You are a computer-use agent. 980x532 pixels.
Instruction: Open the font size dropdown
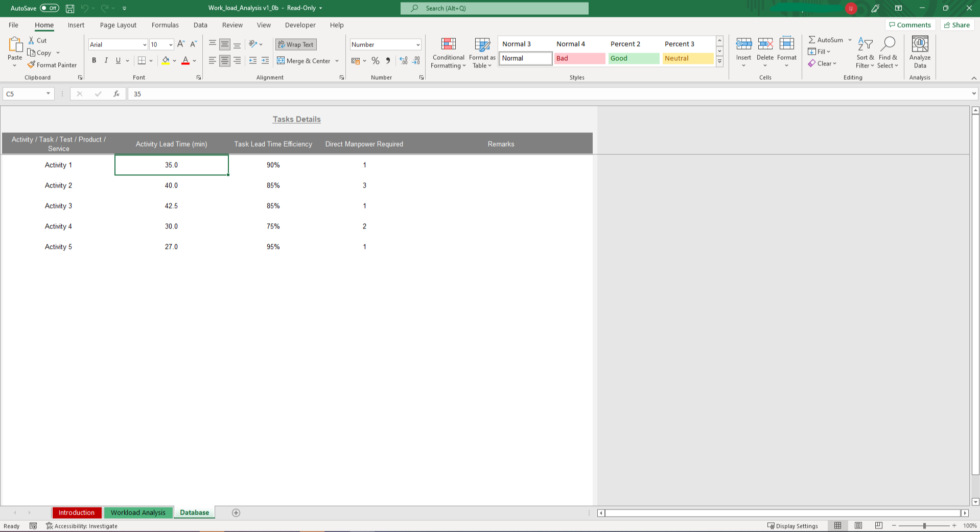(x=171, y=44)
